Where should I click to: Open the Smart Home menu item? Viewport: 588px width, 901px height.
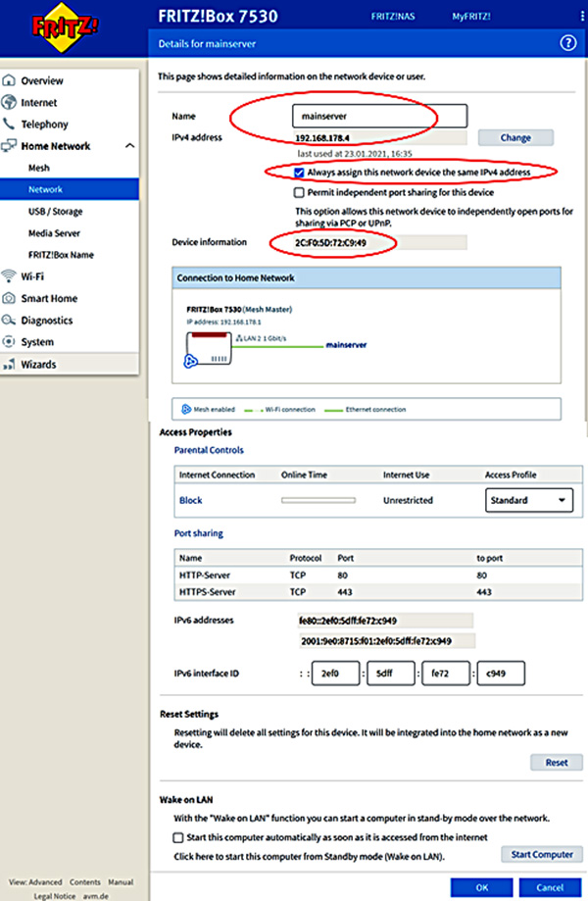pos(49,298)
